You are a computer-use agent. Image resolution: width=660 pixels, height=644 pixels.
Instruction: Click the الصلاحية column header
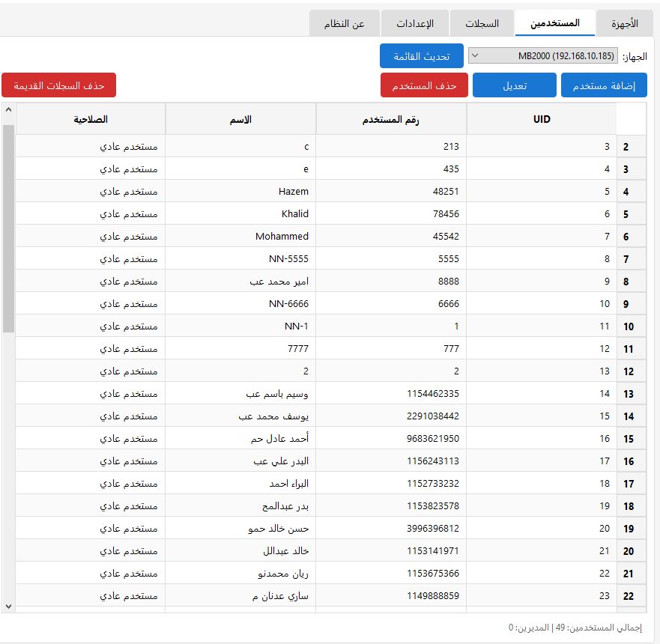[x=91, y=119]
